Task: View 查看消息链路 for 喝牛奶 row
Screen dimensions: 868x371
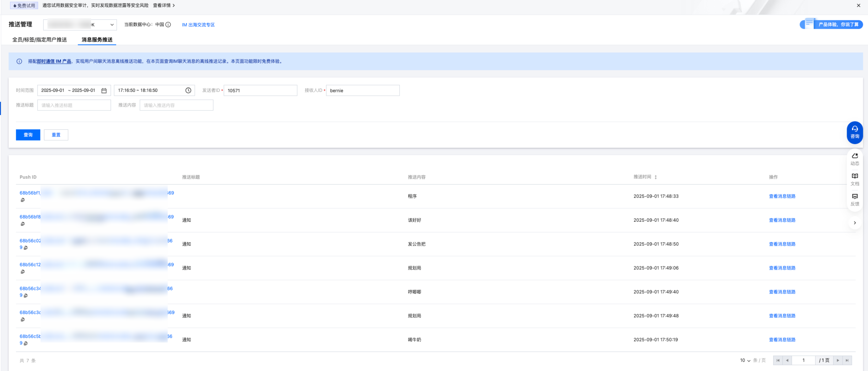Action: (782, 339)
